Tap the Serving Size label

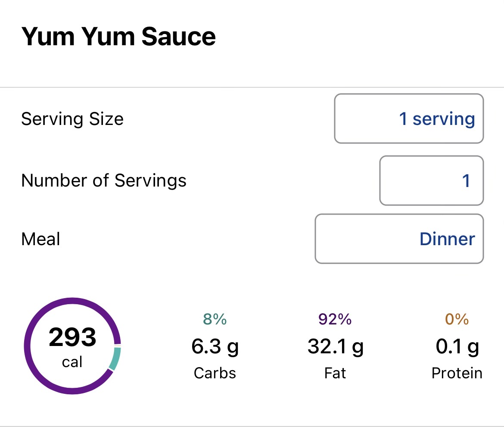click(x=72, y=119)
